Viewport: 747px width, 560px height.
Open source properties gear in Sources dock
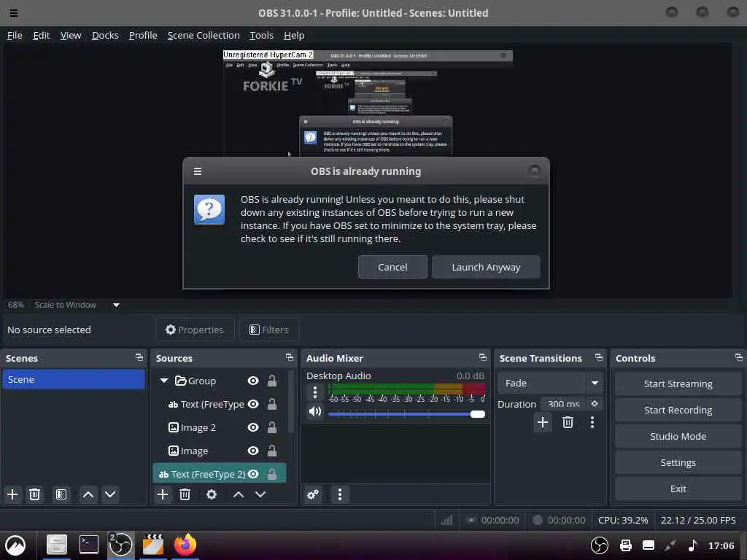tap(212, 494)
